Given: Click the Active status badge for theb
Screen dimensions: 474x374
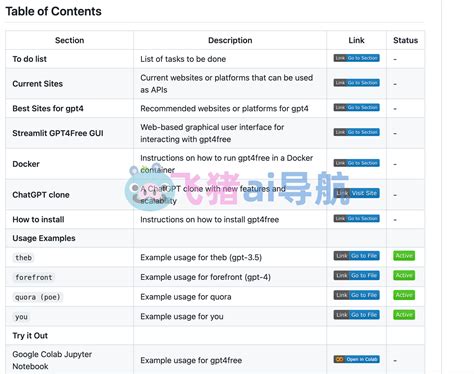Looking at the screenshot, I should tap(404, 256).
